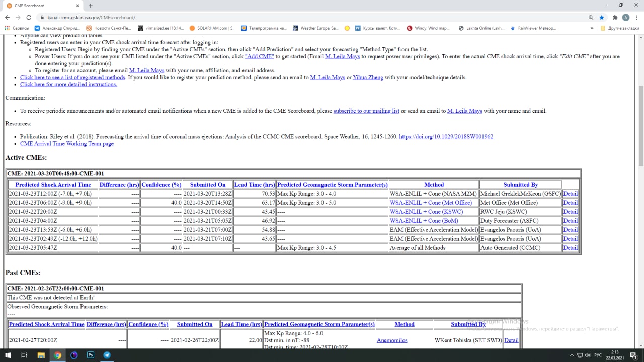
Task: Open Detail for WKent Tobiska row
Action: click(x=511, y=340)
